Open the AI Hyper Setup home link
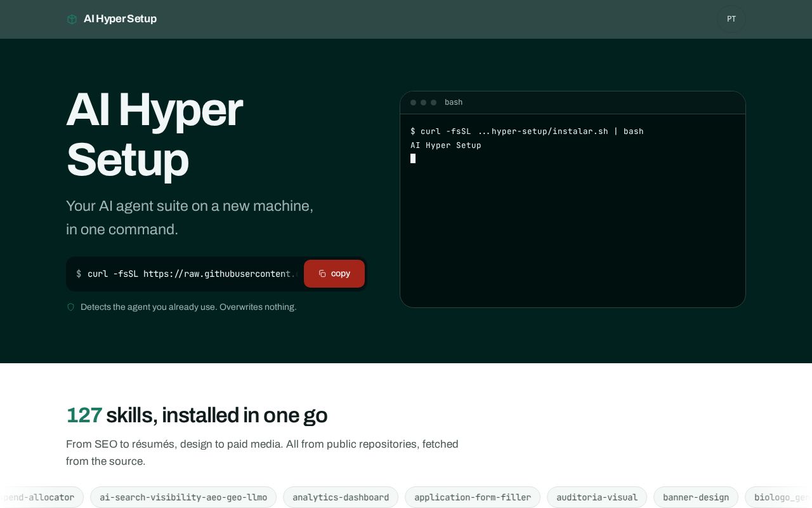 (112, 19)
